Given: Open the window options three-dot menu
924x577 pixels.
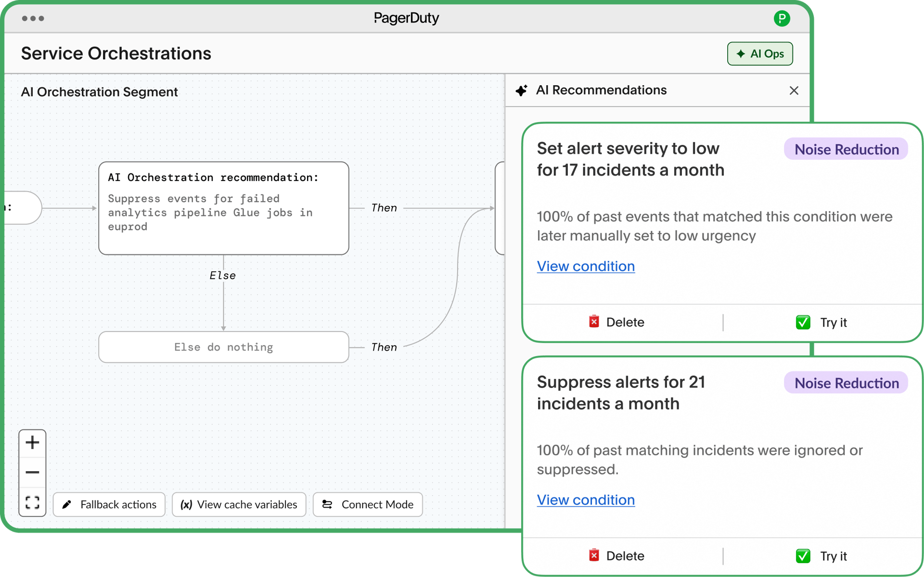Looking at the screenshot, I should [33, 18].
